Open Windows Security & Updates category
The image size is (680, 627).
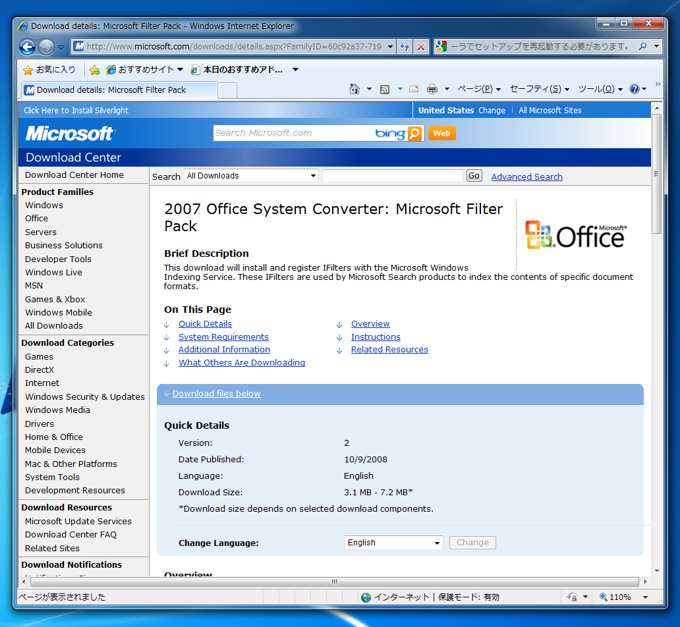pyautogui.click(x=85, y=396)
